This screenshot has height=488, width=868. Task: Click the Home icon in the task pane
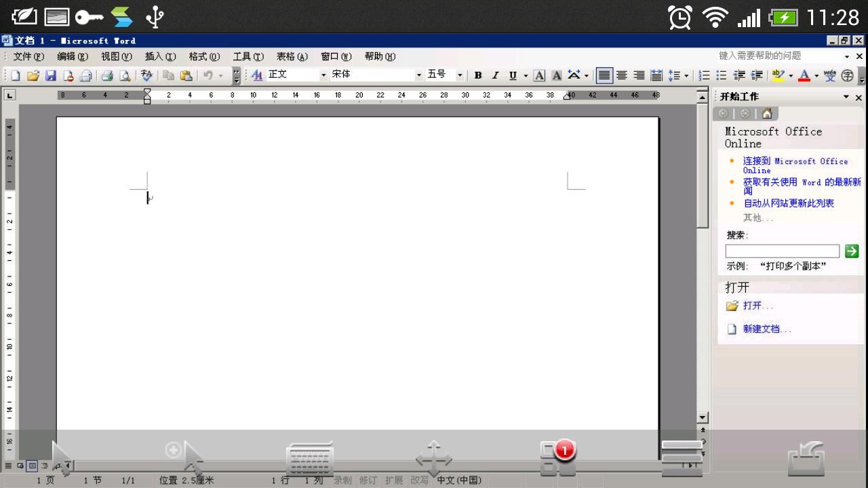pyautogui.click(x=767, y=113)
